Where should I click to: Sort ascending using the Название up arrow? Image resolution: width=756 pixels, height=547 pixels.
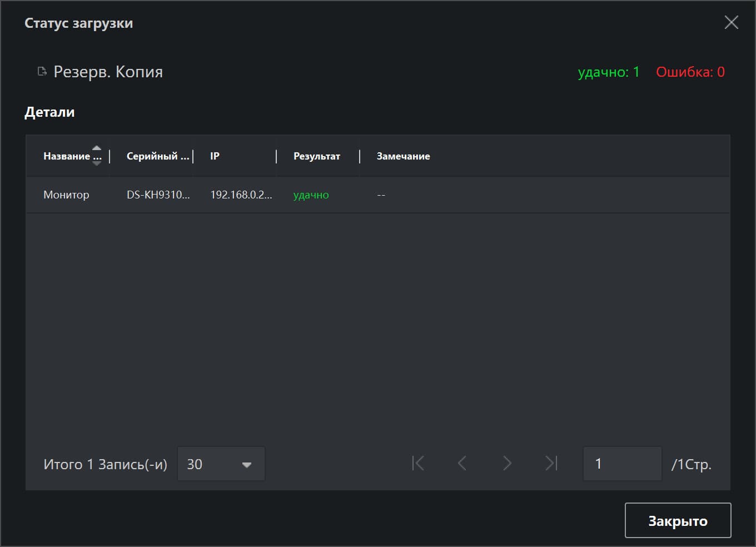(x=97, y=148)
